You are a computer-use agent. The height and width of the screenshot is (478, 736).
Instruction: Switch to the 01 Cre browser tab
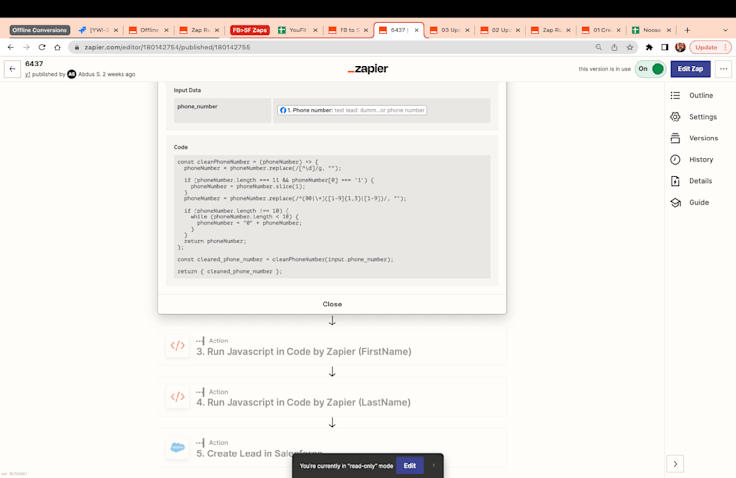click(x=602, y=30)
